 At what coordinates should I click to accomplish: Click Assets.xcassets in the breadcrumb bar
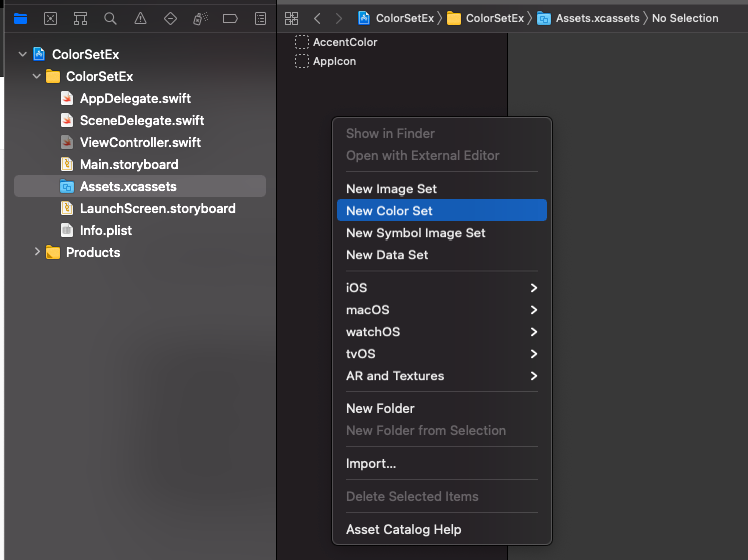588,18
